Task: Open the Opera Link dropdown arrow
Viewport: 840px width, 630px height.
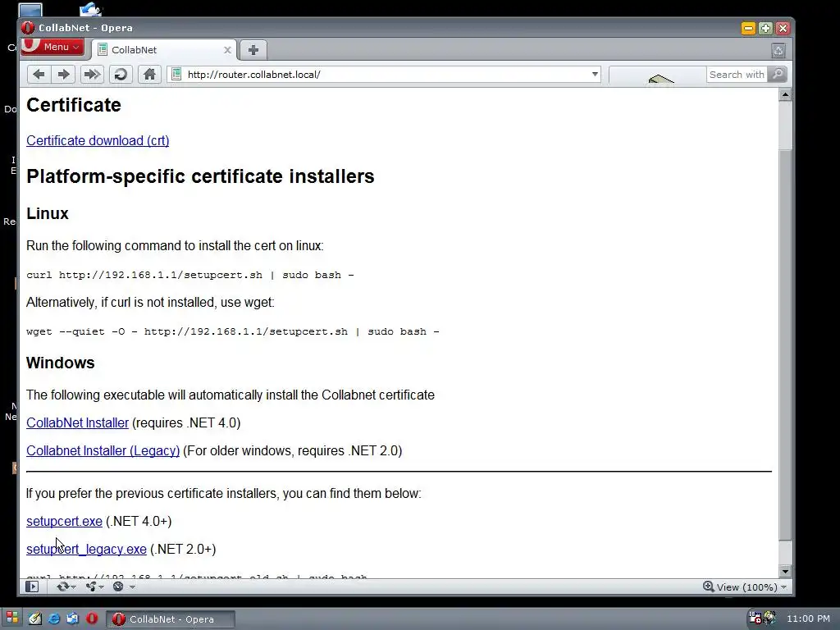Action: click(x=73, y=587)
